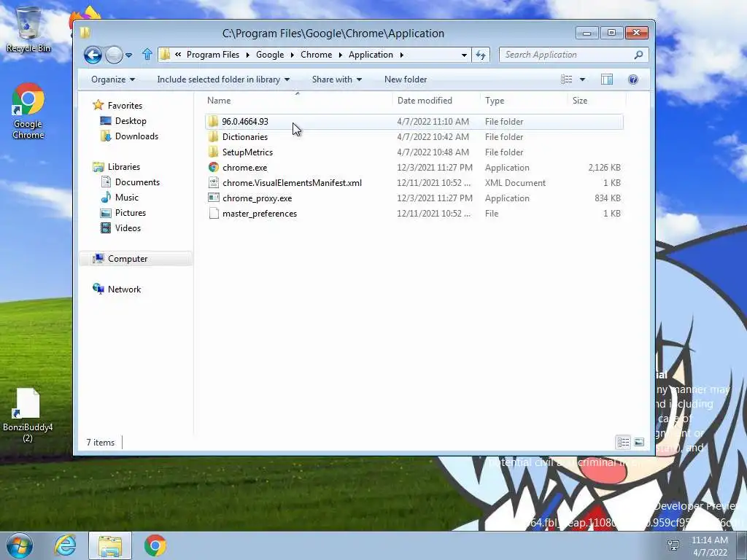
Task: Click the Refresh button beside address bar
Action: click(481, 55)
